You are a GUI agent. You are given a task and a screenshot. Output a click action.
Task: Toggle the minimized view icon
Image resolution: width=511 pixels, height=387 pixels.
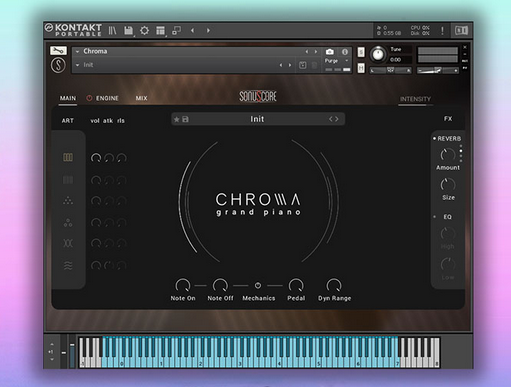[176, 31]
